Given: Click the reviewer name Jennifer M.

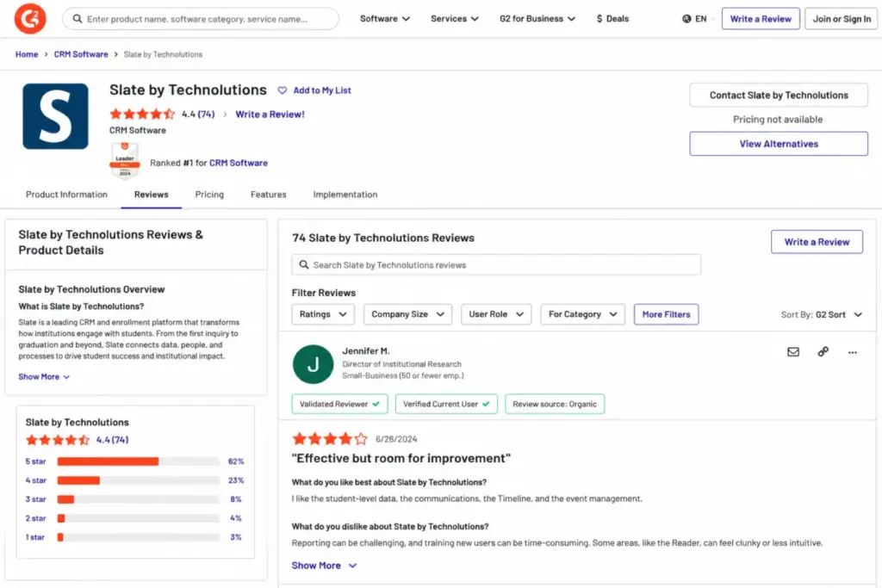Looking at the screenshot, I should pyautogui.click(x=365, y=350).
